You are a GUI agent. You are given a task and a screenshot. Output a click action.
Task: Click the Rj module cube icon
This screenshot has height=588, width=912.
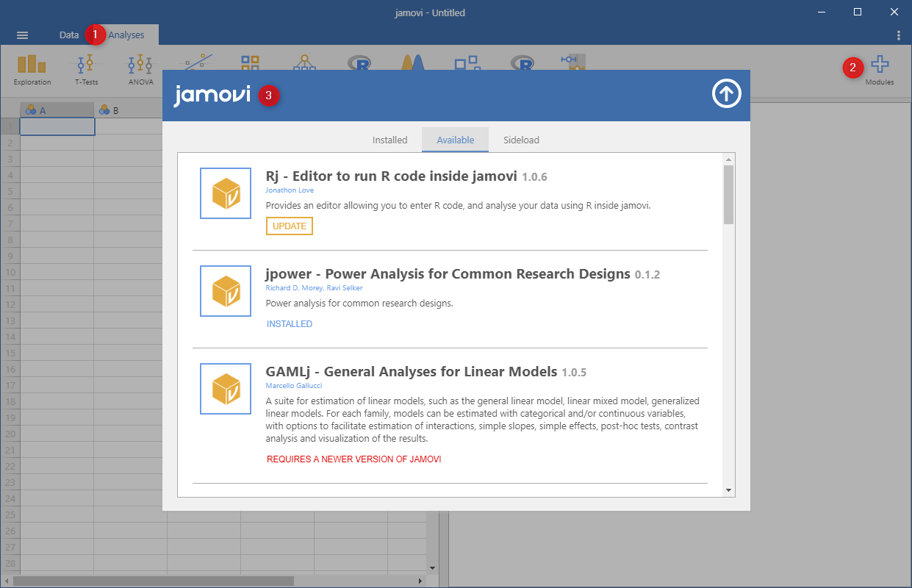[x=226, y=193]
